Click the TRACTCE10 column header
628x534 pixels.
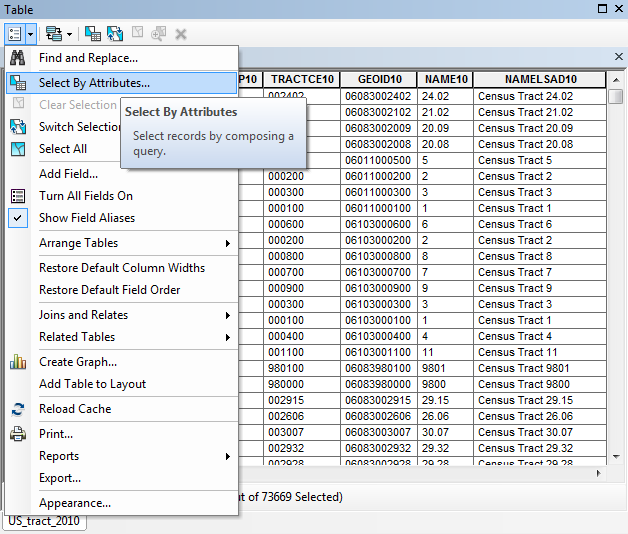(x=302, y=79)
